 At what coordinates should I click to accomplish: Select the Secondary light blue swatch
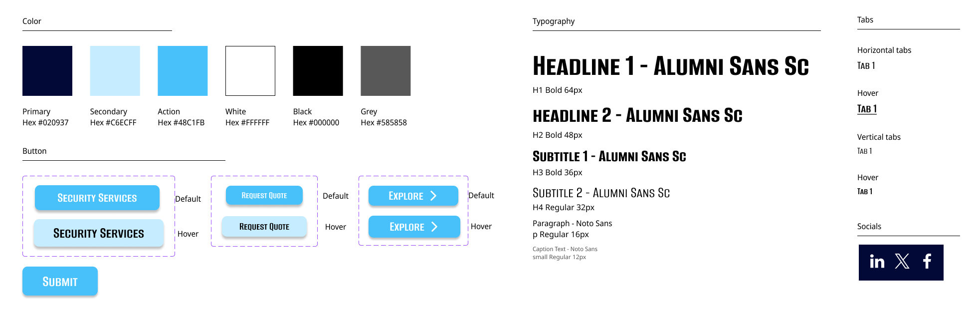point(115,71)
